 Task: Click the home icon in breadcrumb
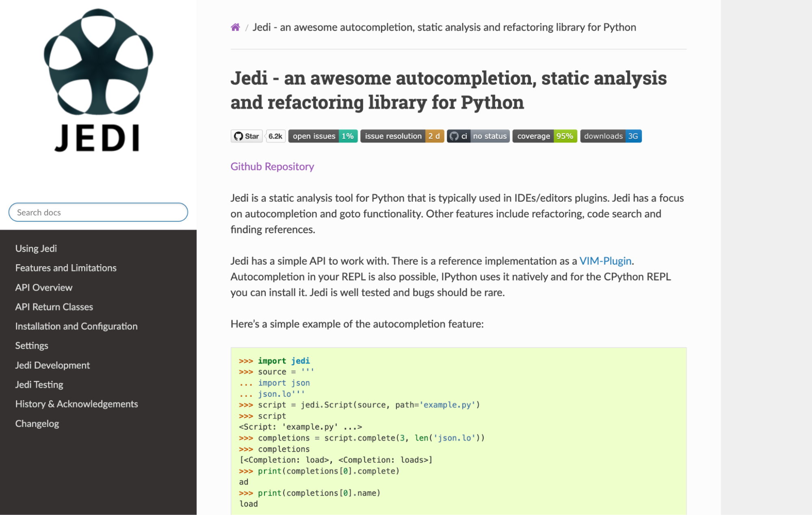point(235,27)
